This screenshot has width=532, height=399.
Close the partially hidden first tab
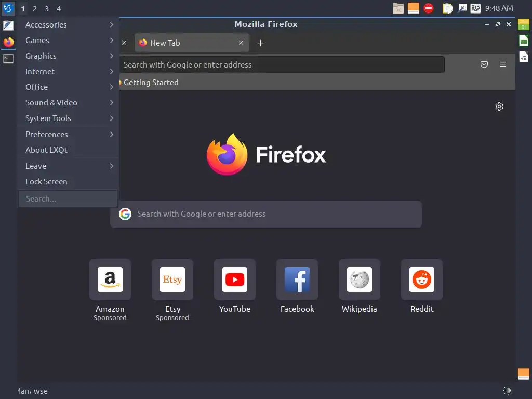click(124, 43)
